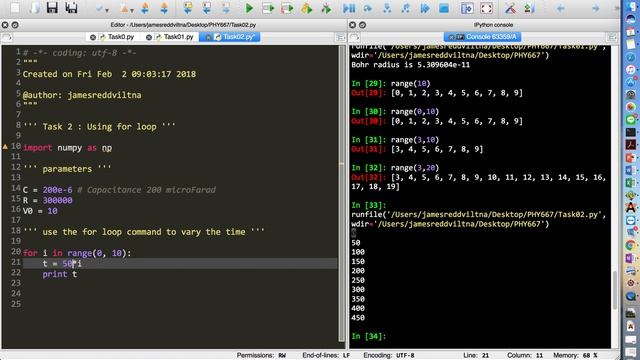Close the Task01.py tab
Image resolution: width=640 pixels, height=360 pixels.
(149, 37)
